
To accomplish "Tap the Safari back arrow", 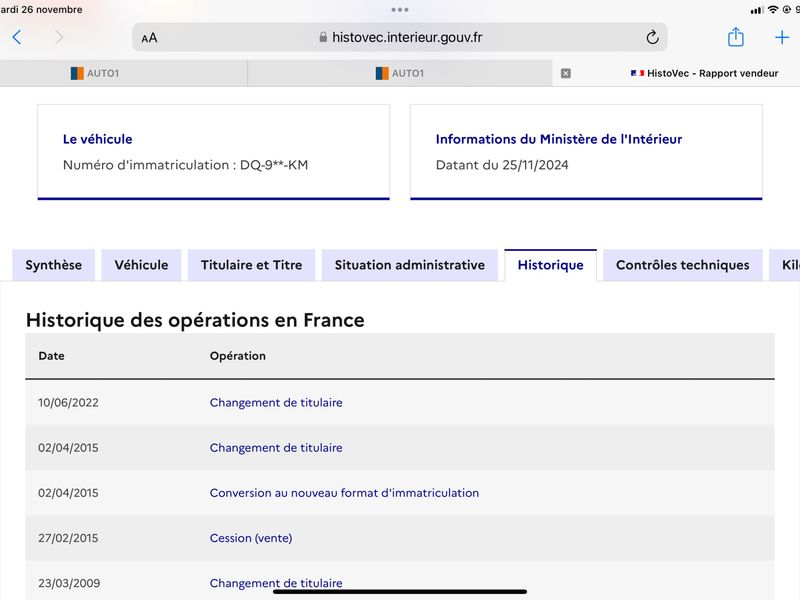I will [x=17, y=37].
